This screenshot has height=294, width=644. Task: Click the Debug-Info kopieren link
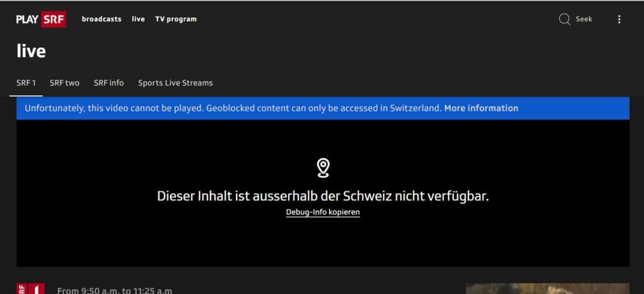pos(323,212)
